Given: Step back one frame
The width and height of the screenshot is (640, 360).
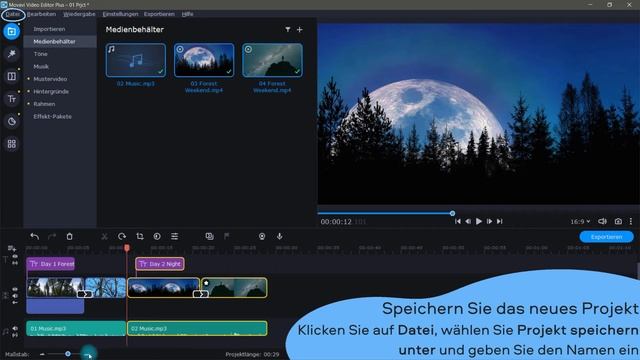Looking at the screenshot, I should pyautogui.click(x=468, y=221).
